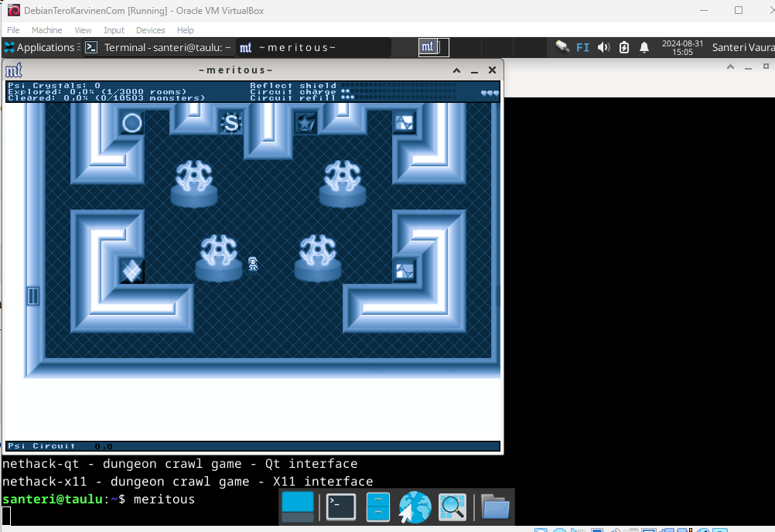Expand the Santeri Vaura user menu
This screenshot has height=532, width=775.
click(x=742, y=48)
